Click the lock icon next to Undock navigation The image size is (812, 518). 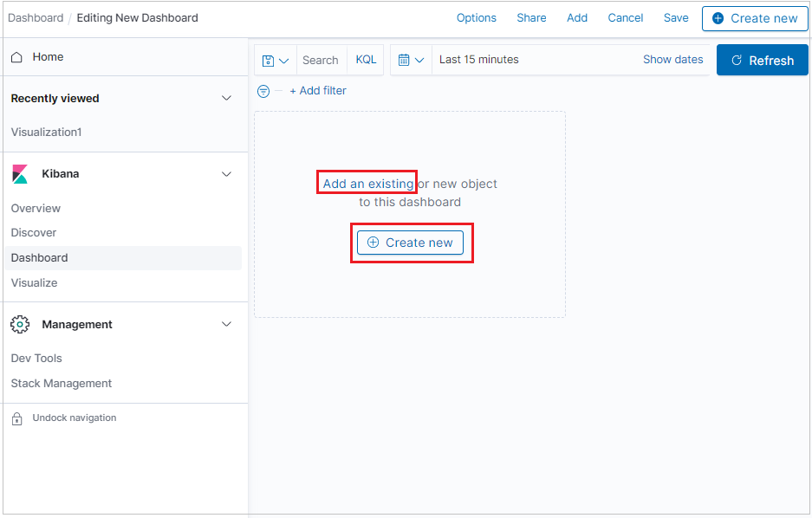point(18,418)
